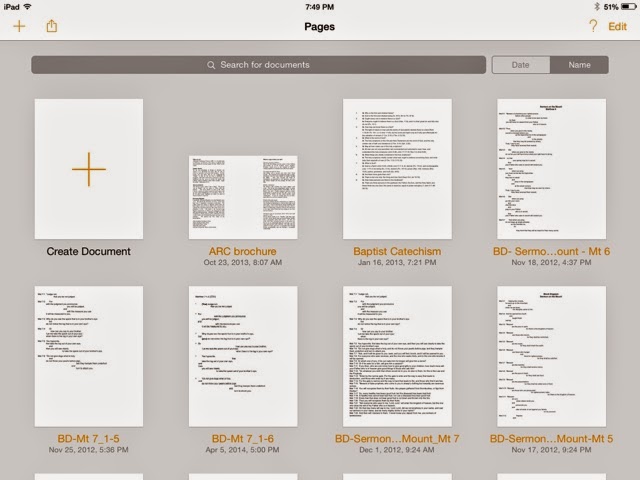Image resolution: width=640 pixels, height=480 pixels.
Task: Tap the Wi-Fi icon in status bar
Action: pyautogui.click(x=27, y=7)
